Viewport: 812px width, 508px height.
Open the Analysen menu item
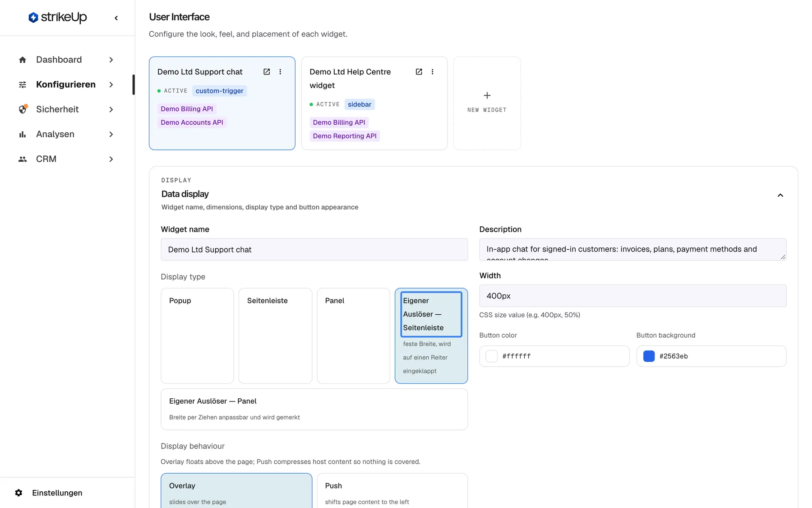click(67, 134)
